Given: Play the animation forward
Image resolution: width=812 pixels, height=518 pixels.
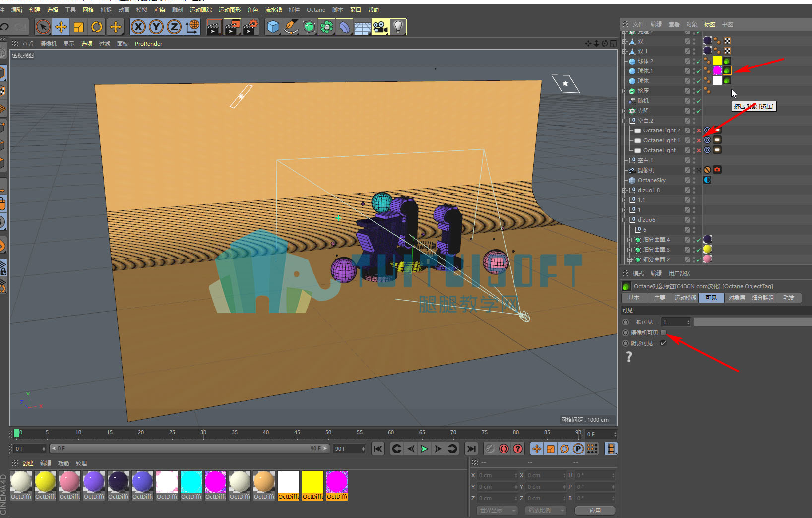Looking at the screenshot, I should point(425,449).
